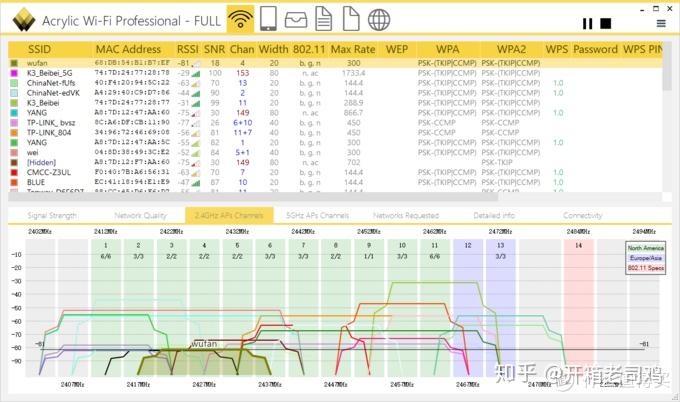The width and height of the screenshot is (680, 402).
Task: Click the North America legend entry
Action: click(x=646, y=248)
